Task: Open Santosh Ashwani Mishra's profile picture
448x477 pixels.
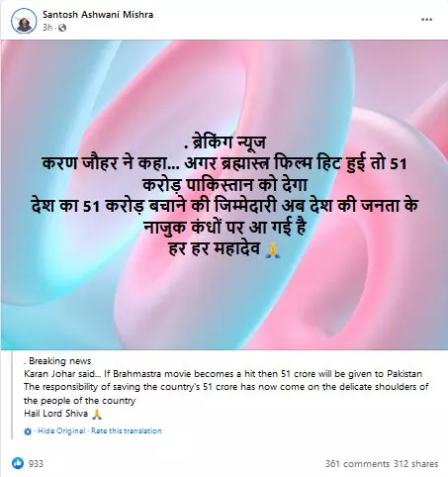Action: coord(24,21)
